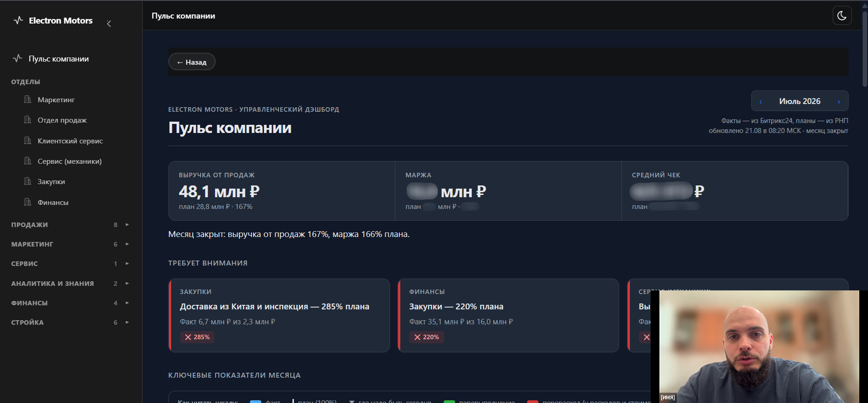Click the 'обновлено 21.08 в 08:20 МСК' text
Screen dimensions: 868x403
755,131
